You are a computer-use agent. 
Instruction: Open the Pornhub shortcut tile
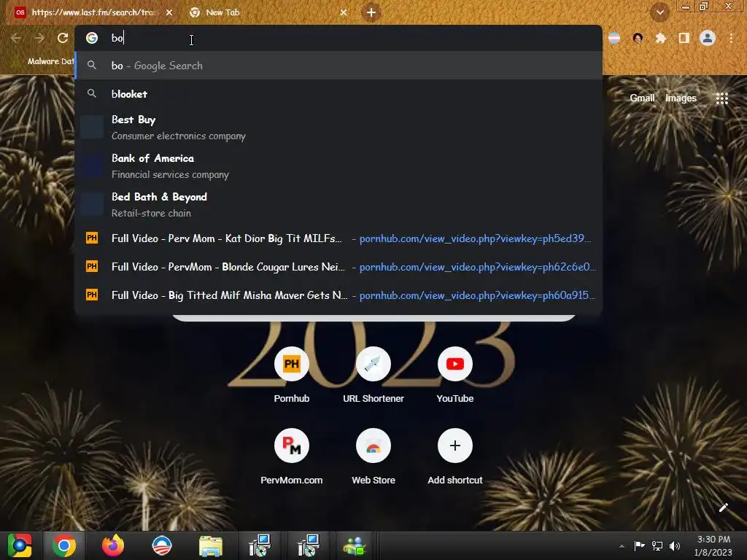(x=292, y=376)
